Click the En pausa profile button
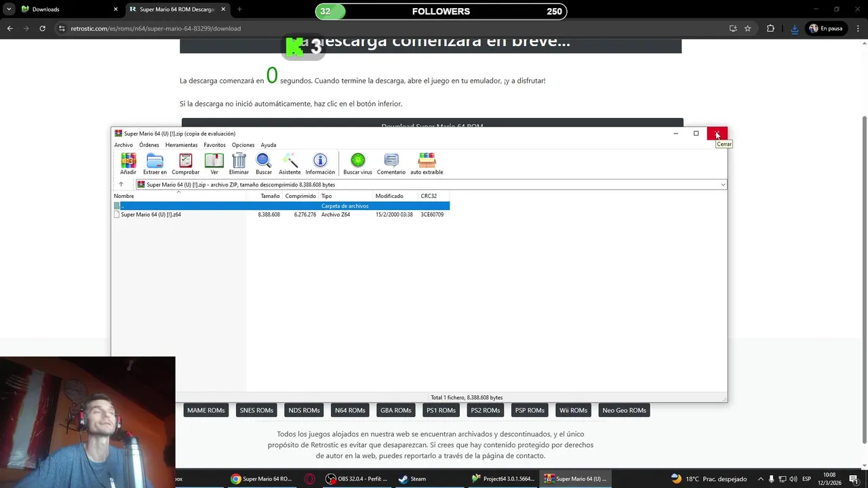 click(x=825, y=28)
